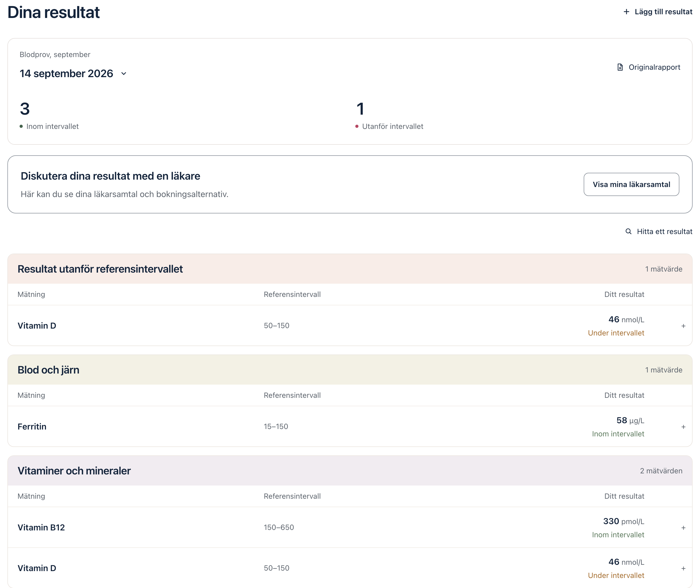Click the 2 mätvärden count label
The width and height of the screenshot is (700, 588).
[661, 471]
